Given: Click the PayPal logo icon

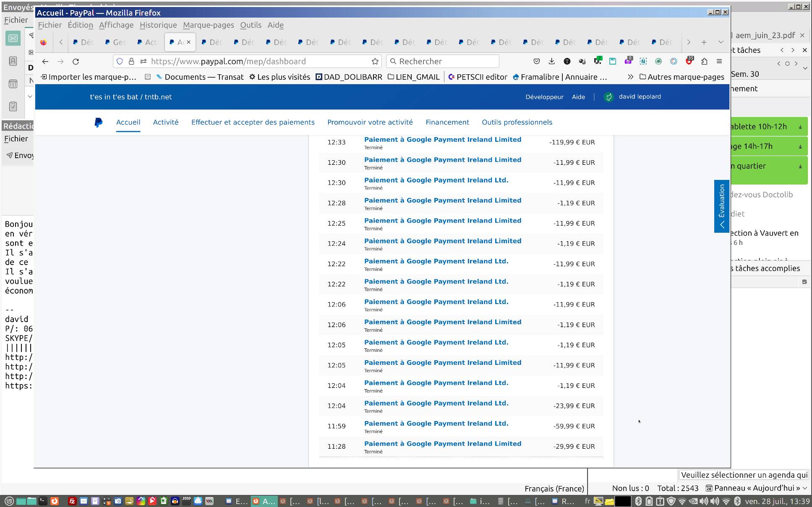Looking at the screenshot, I should click(98, 122).
